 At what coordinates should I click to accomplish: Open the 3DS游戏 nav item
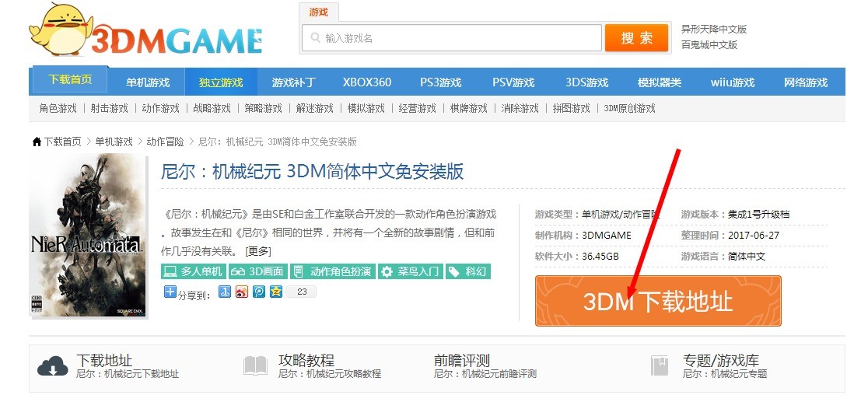(586, 82)
